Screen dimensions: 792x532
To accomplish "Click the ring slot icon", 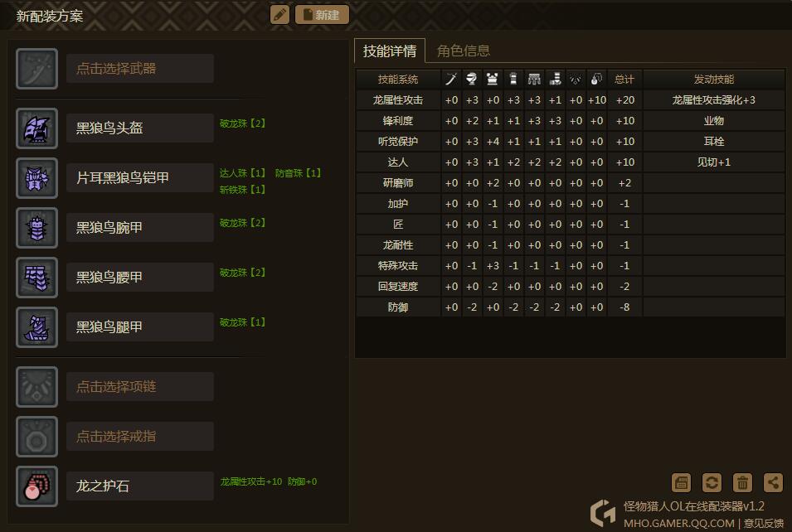I will pyautogui.click(x=36, y=436).
